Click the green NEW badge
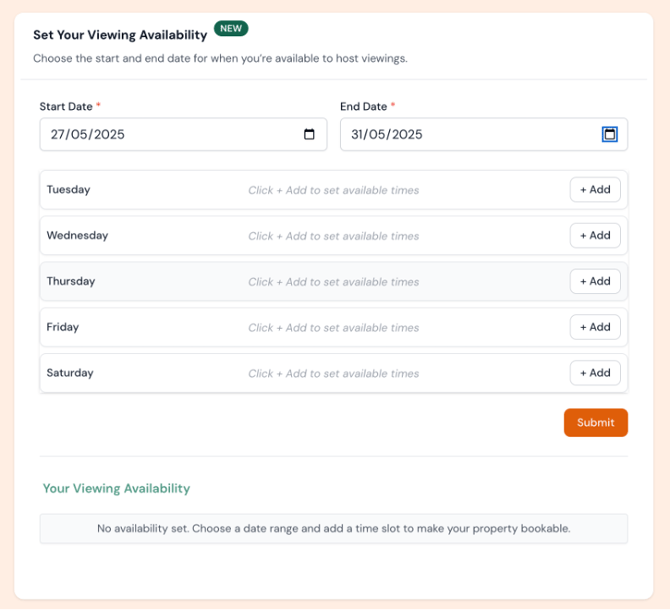The width and height of the screenshot is (670, 610). (x=231, y=29)
